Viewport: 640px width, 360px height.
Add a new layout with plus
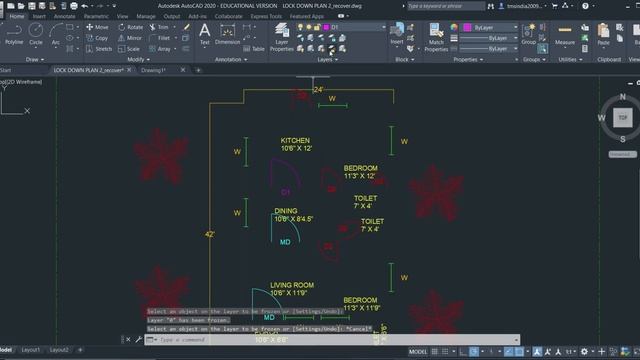[x=80, y=350]
